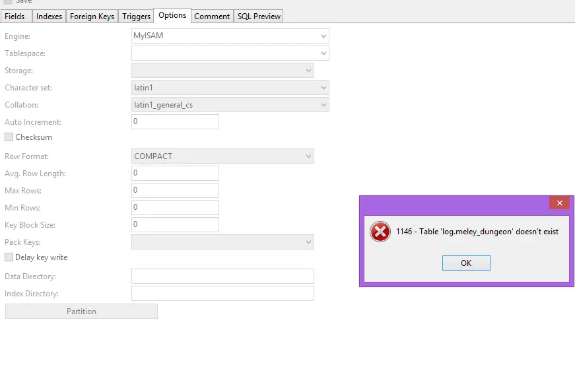Click the Max Rows input box

(x=175, y=191)
